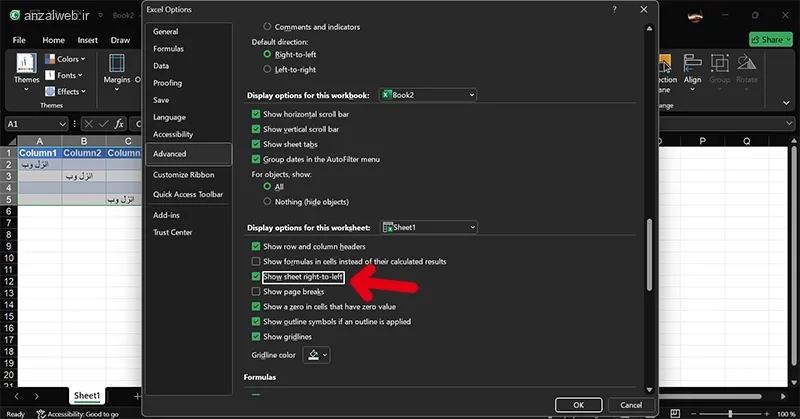Viewport: 800px width, 419px height.
Task: Open the Align objects icon
Action: (x=692, y=63)
